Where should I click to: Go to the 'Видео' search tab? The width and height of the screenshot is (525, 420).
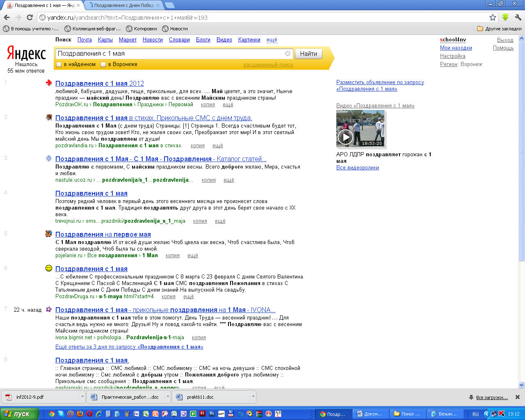point(224,40)
